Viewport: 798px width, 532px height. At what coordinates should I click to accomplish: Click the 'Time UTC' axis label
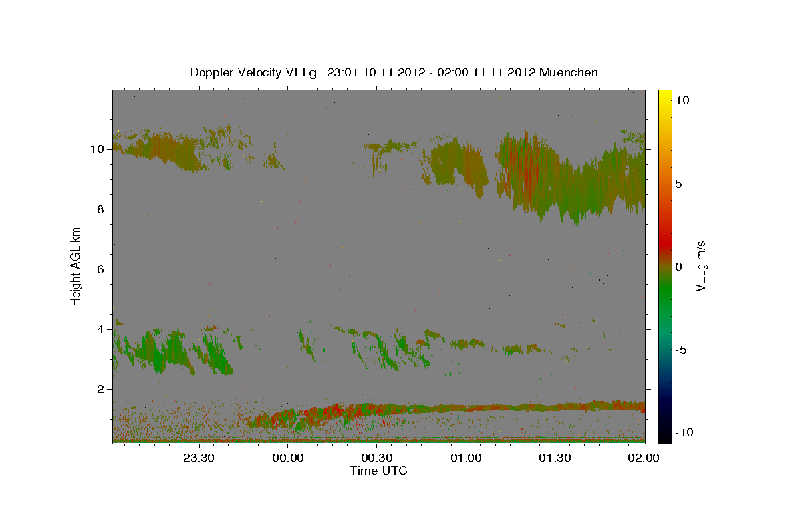pyautogui.click(x=378, y=471)
